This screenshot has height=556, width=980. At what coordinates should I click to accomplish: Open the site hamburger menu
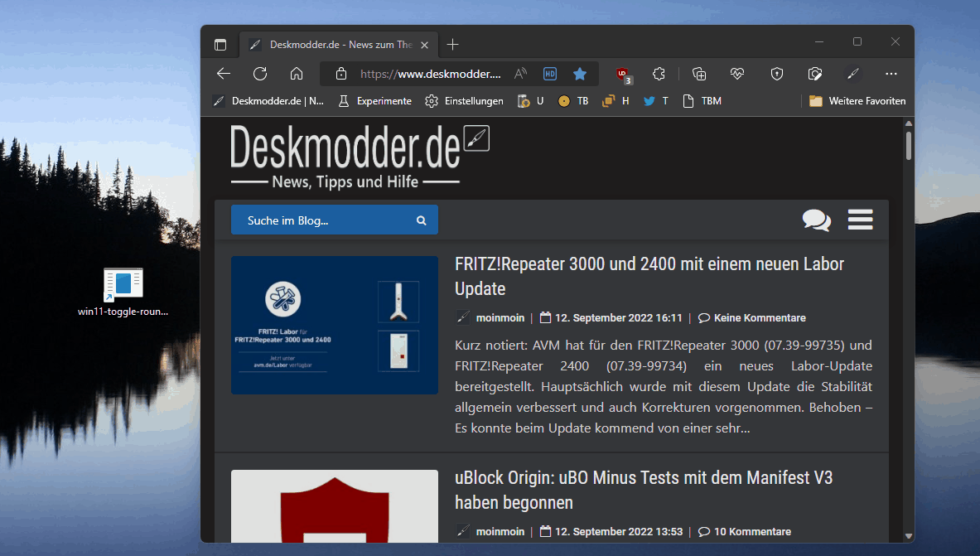(x=860, y=220)
